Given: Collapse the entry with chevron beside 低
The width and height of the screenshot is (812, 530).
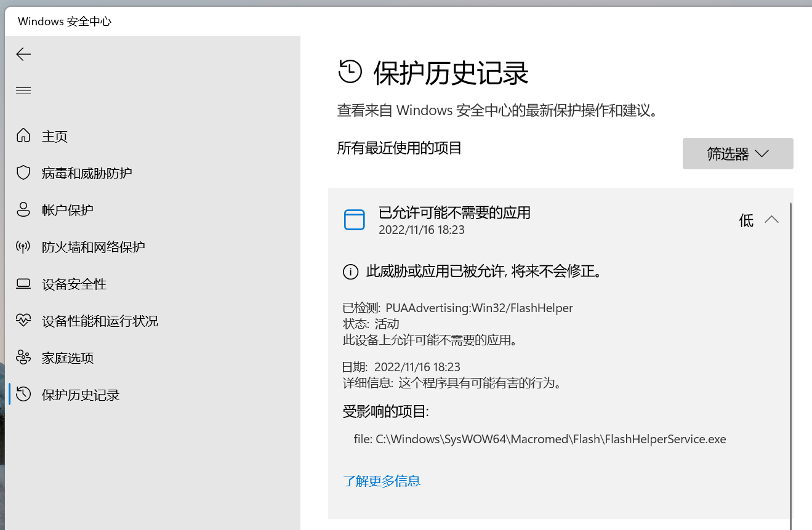Looking at the screenshot, I should click(771, 220).
